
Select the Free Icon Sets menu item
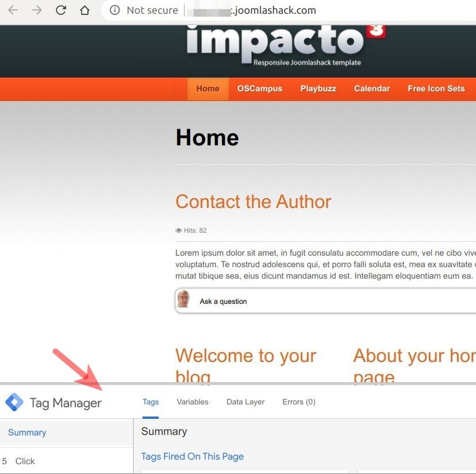pyautogui.click(x=436, y=88)
